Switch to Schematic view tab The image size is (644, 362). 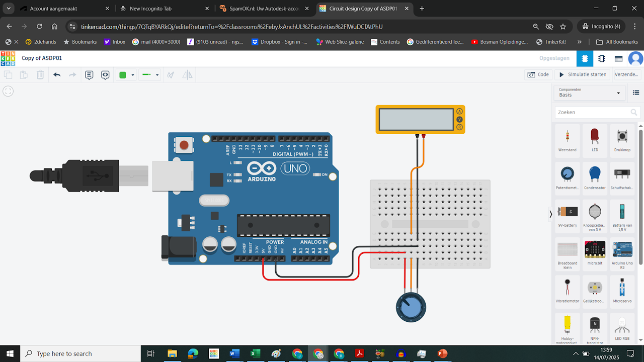pyautogui.click(x=602, y=58)
